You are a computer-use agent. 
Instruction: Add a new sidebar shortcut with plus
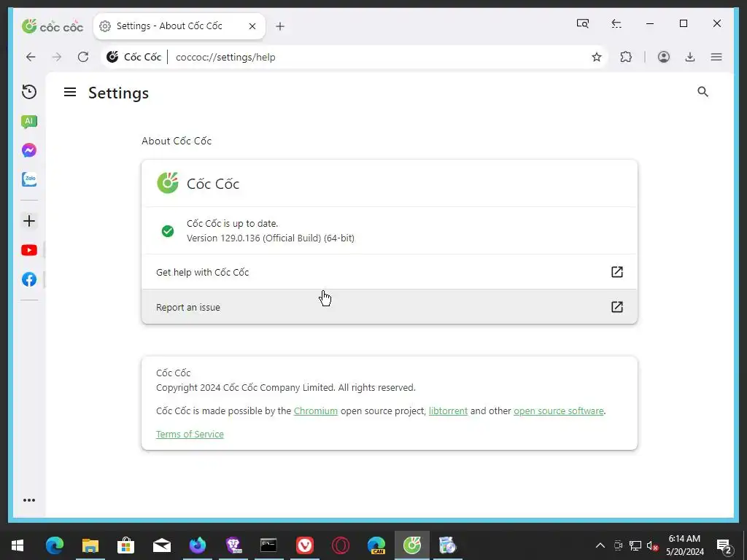click(x=29, y=221)
